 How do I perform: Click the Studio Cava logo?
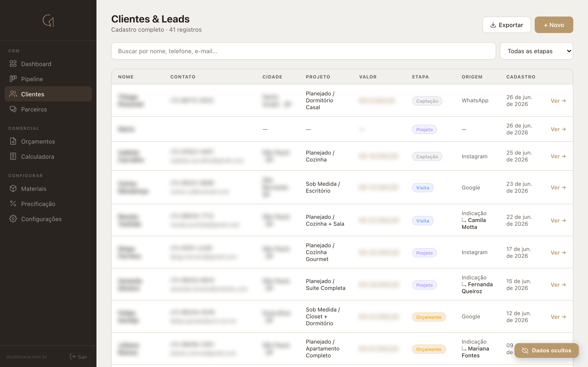(x=48, y=21)
